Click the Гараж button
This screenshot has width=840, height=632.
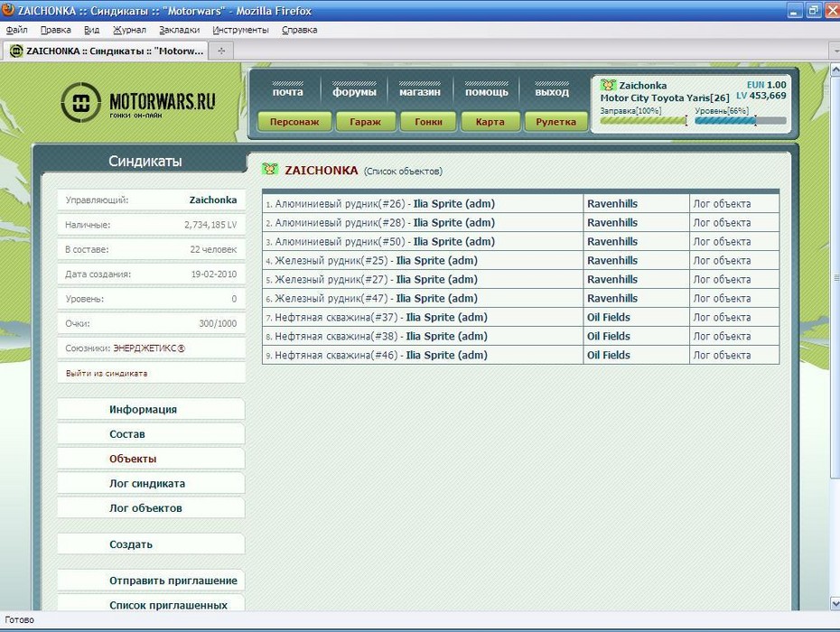click(x=366, y=122)
